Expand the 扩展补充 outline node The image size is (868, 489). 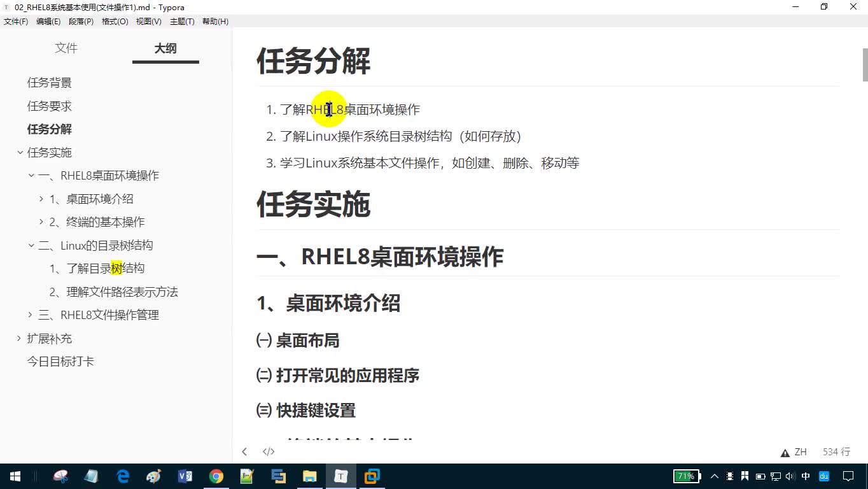click(x=20, y=338)
